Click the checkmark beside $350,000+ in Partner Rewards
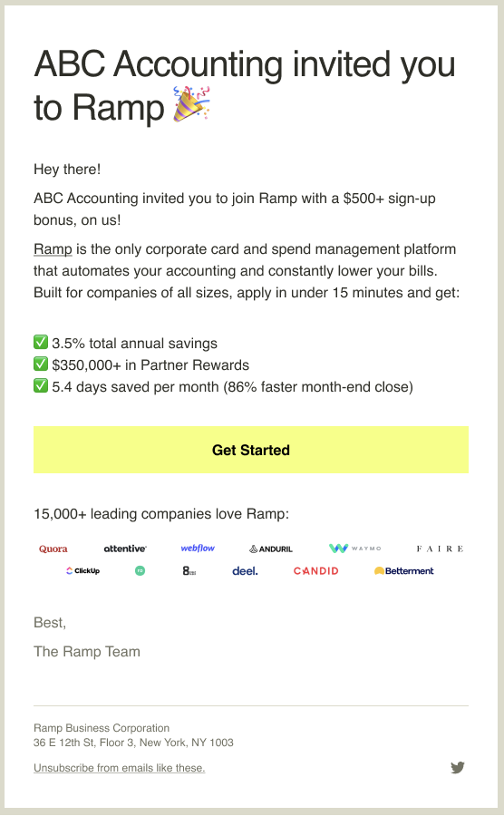This screenshot has width=504, height=816. [41, 364]
